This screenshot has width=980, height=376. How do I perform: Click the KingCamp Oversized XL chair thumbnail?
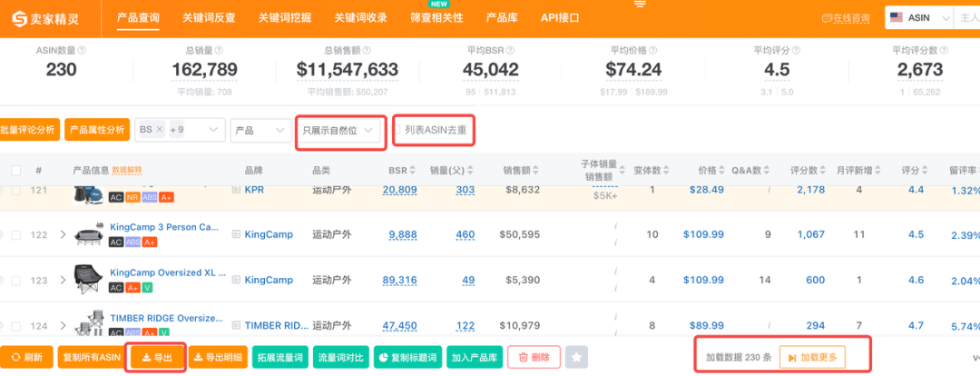pos(88,279)
